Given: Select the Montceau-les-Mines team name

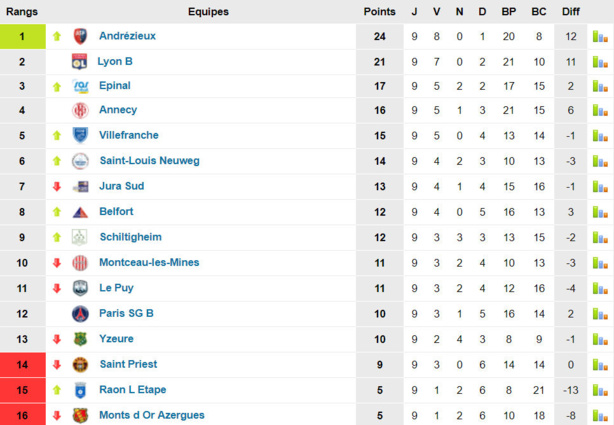Looking at the screenshot, I should [x=149, y=263].
